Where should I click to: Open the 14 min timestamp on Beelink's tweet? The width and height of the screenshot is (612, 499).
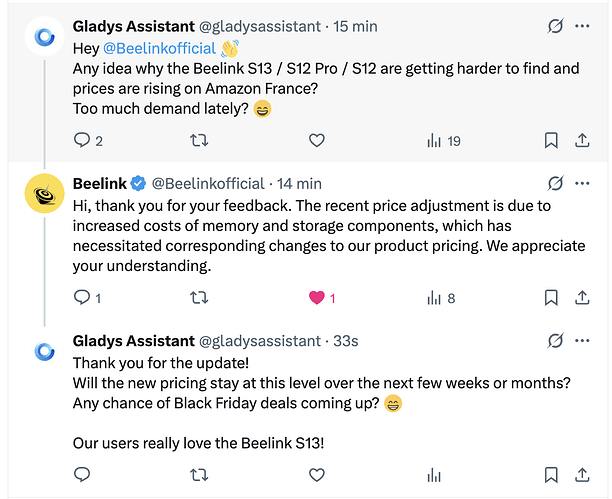[298, 183]
